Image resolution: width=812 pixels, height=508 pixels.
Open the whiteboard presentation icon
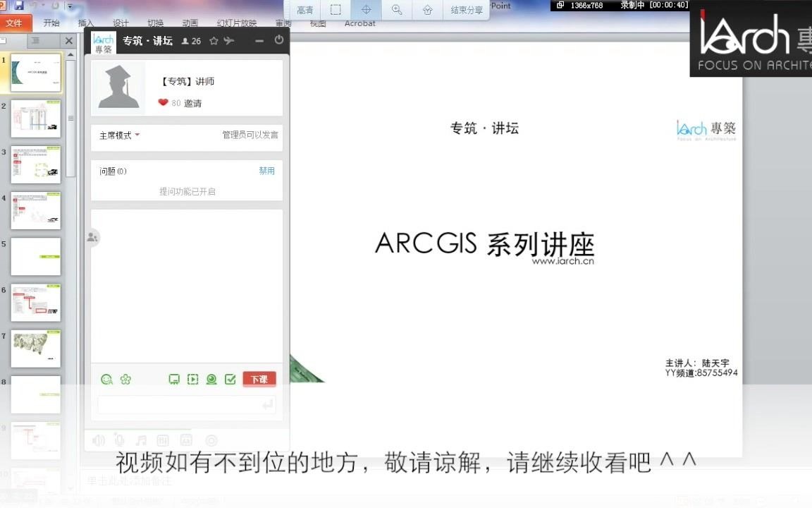[174, 379]
